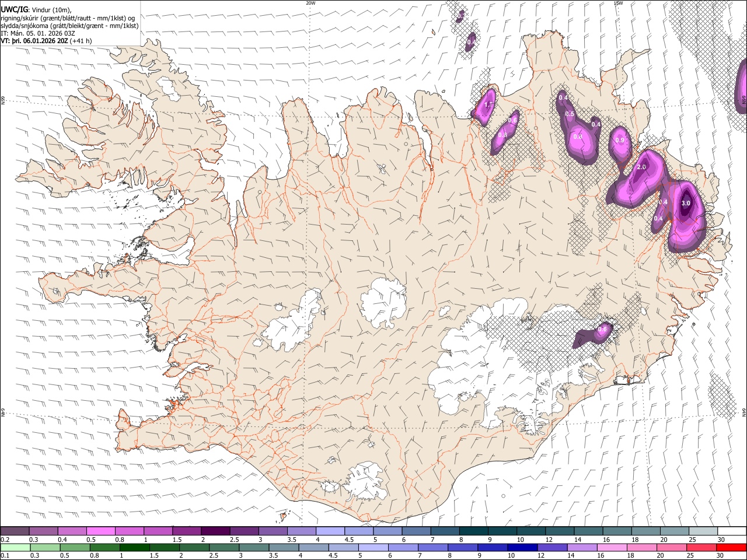
Task: Click the 0.5 snowfall value on the map
Action: (570, 113)
